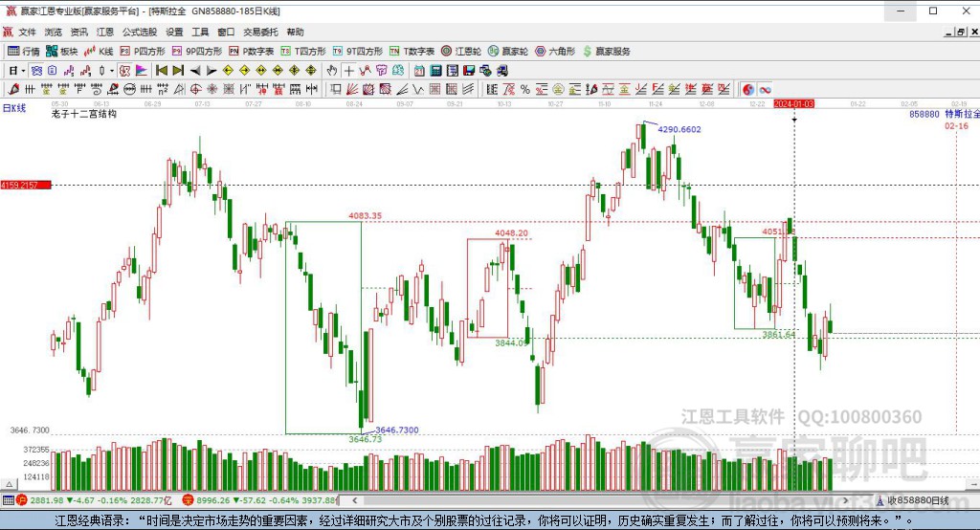Open the P数字表 tool
The image size is (980, 530).
point(252,52)
